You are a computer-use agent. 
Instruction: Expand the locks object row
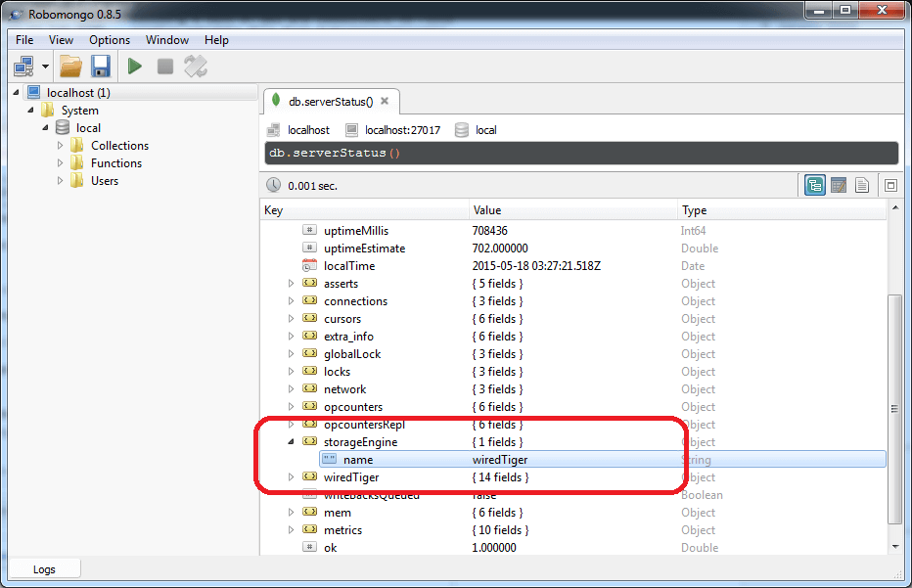click(x=292, y=371)
